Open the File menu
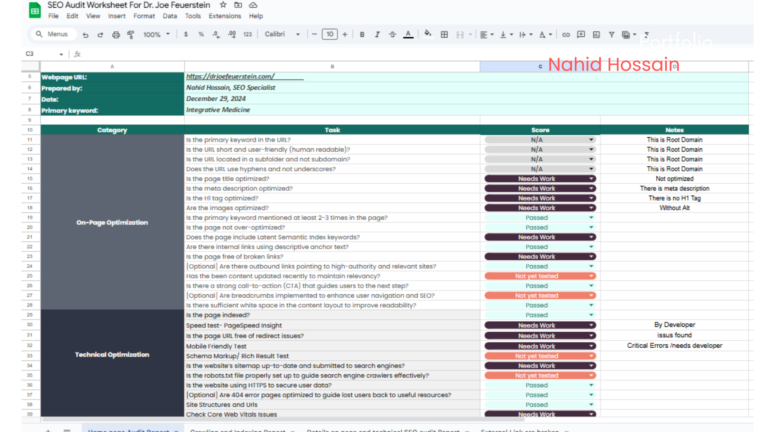This screenshot has width=768, height=432. [53, 16]
